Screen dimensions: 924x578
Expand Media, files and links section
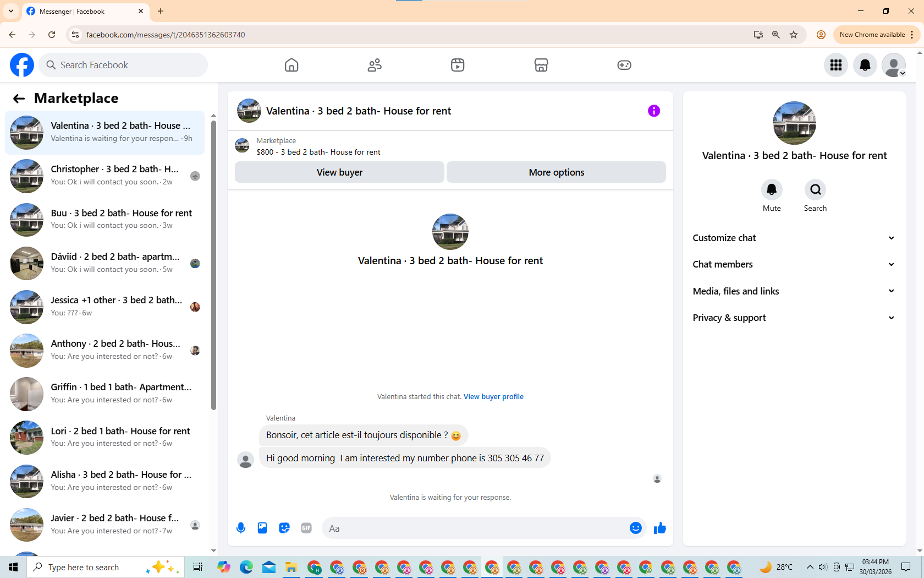point(794,291)
